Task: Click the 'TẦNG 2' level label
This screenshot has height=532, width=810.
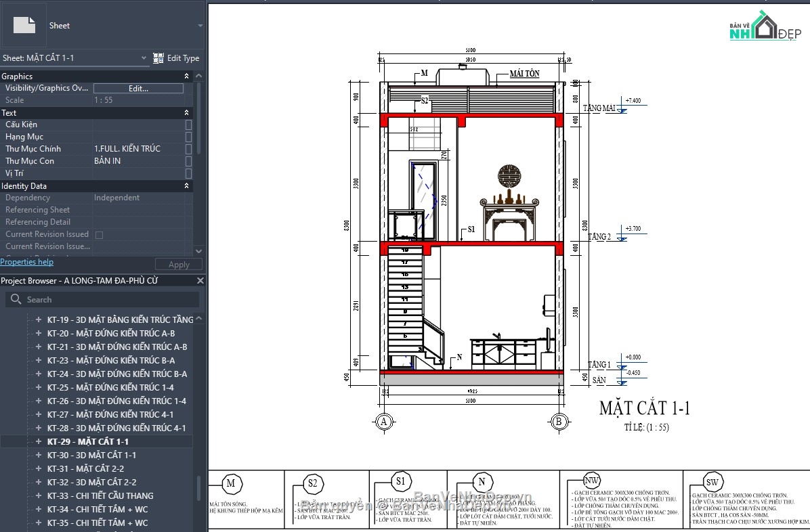Action: tap(600, 237)
